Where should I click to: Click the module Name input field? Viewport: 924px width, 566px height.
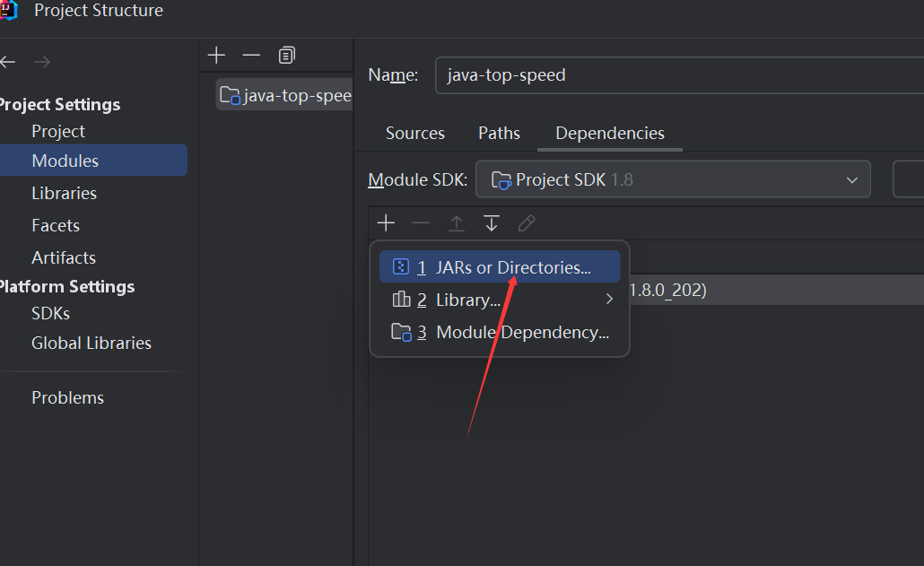click(673, 75)
